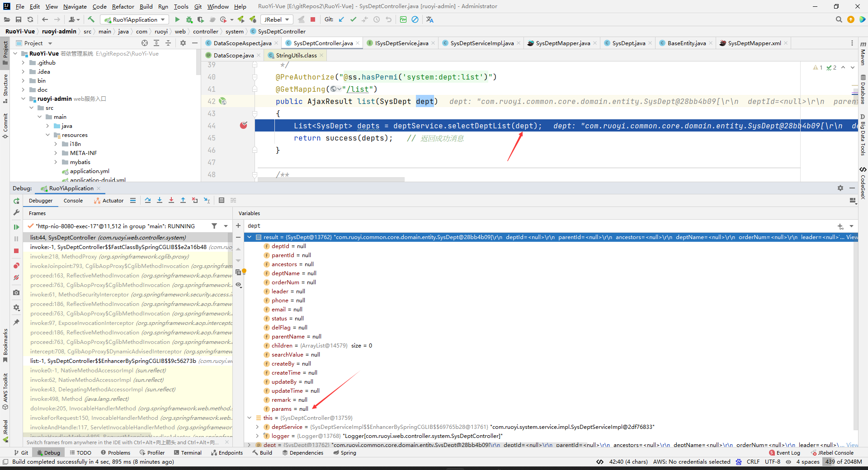Click Step Out in debugger toolbar

coord(183,200)
